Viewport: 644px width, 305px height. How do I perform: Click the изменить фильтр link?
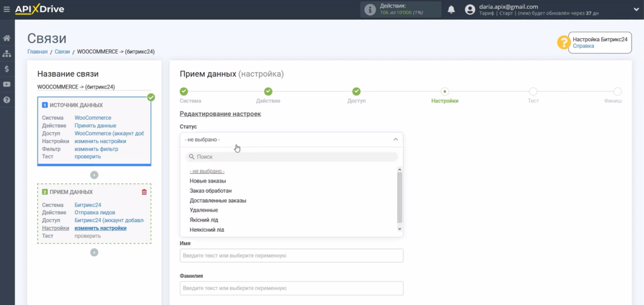pyautogui.click(x=96, y=149)
